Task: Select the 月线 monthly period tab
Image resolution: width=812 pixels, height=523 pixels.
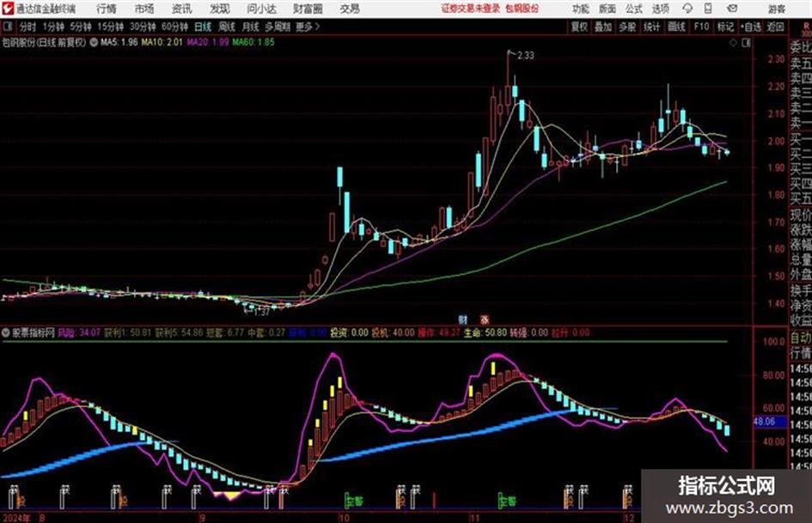Action: click(x=251, y=27)
